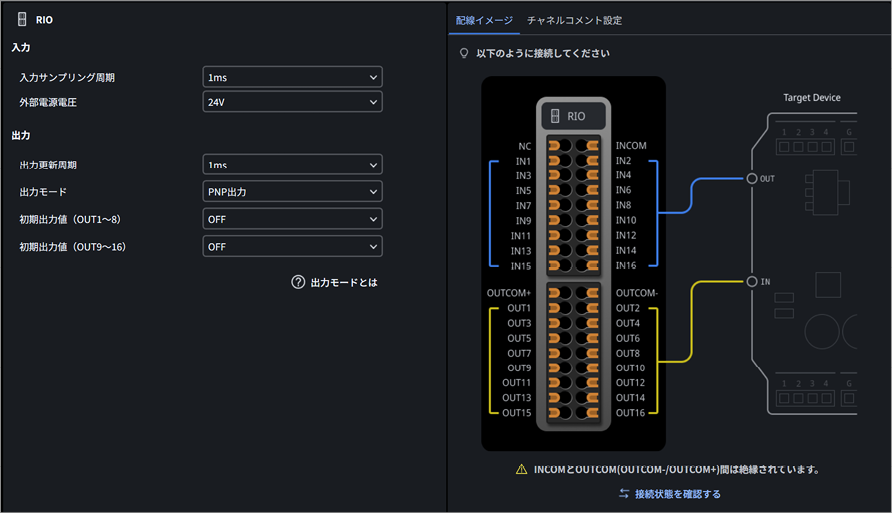This screenshot has width=892, height=513.
Task: Click the OUT4 terminal label
Action: pyautogui.click(x=627, y=323)
